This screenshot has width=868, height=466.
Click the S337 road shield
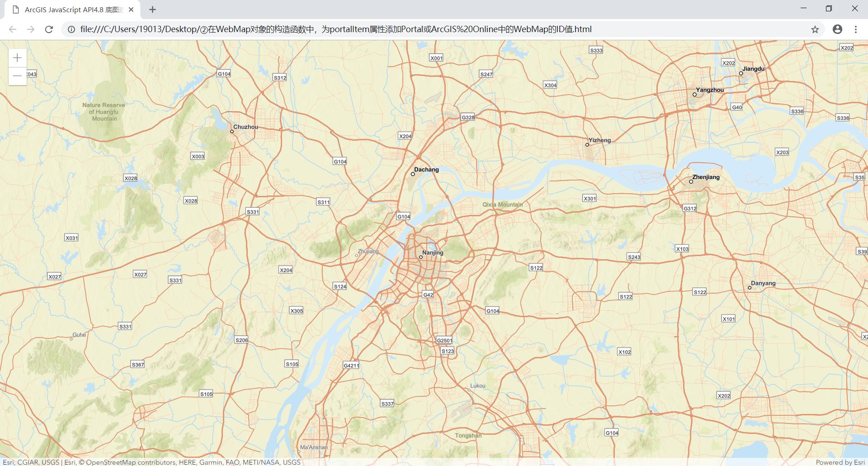click(x=387, y=404)
